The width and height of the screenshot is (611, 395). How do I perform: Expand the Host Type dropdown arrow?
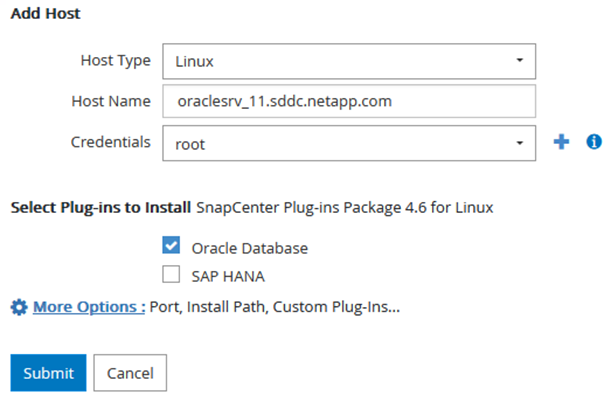pyautogui.click(x=519, y=60)
